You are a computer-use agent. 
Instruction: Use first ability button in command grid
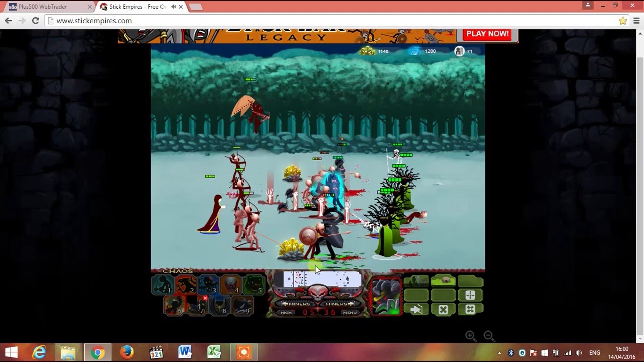pyautogui.click(x=416, y=281)
